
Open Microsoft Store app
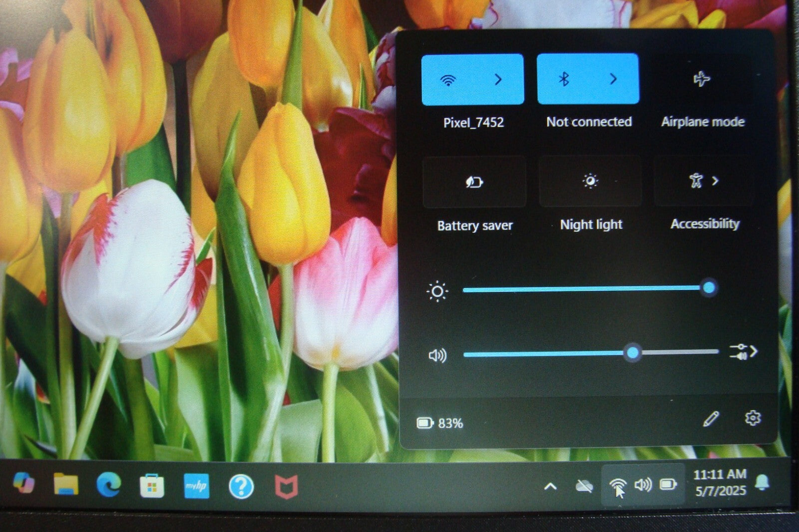tap(152, 486)
